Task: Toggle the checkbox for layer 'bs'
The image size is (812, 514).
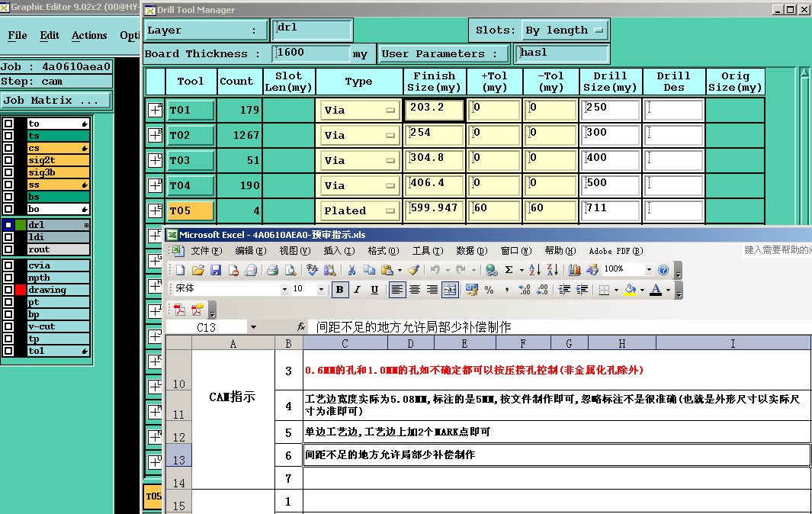Action: click(8, 197)
